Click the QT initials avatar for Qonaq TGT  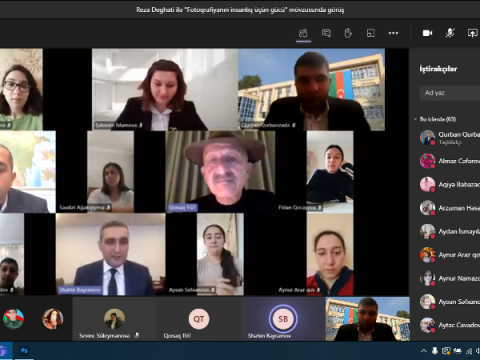coord(199,319)
